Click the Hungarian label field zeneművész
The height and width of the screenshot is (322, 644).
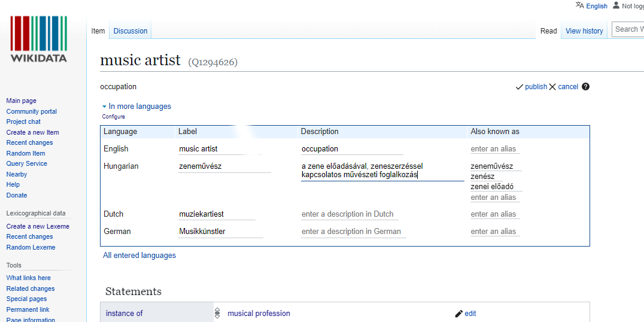pos(224,166)
